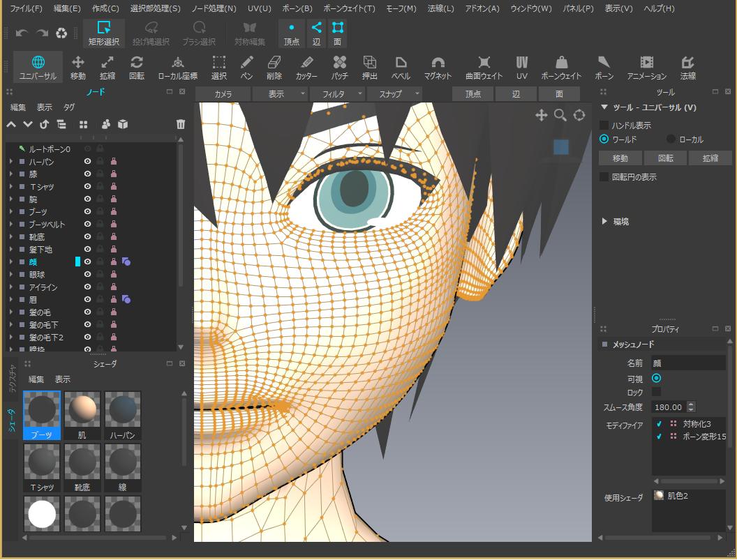
Task: Choose 投げ縄選択 lasso selection mode
Action: [x=151, y=33]
